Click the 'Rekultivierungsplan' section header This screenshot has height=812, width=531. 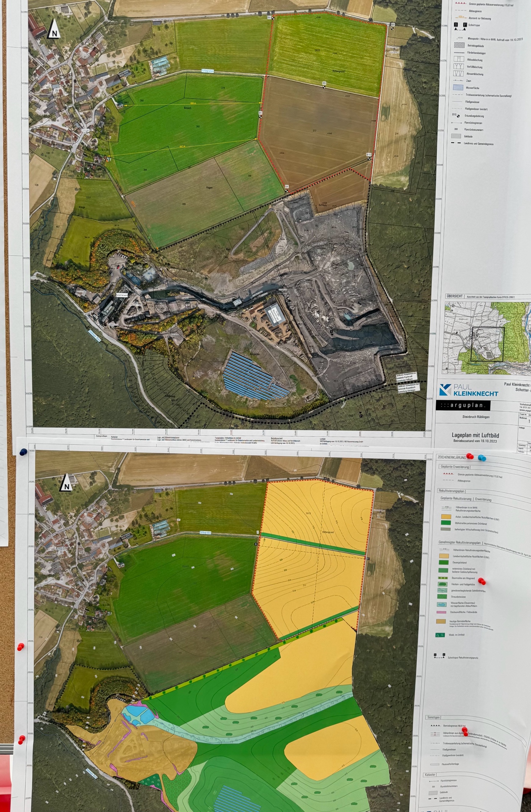tap(452, 491)
